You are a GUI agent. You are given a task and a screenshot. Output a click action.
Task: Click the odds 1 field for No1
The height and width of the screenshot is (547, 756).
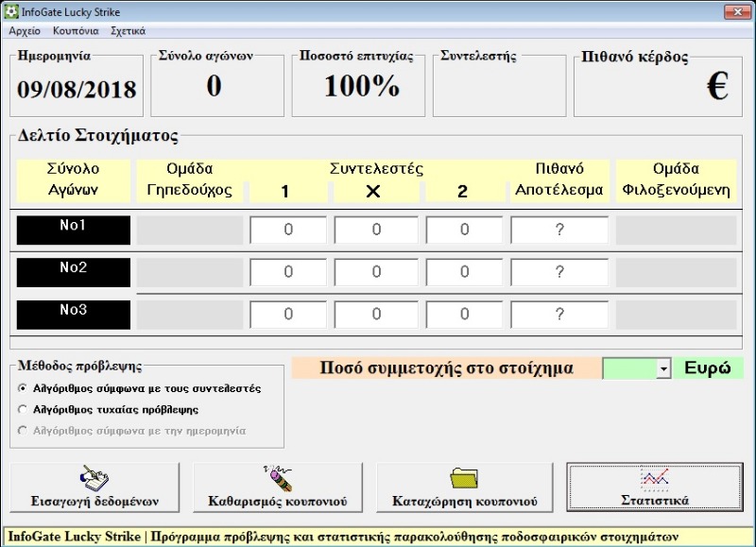pos(288,231)
